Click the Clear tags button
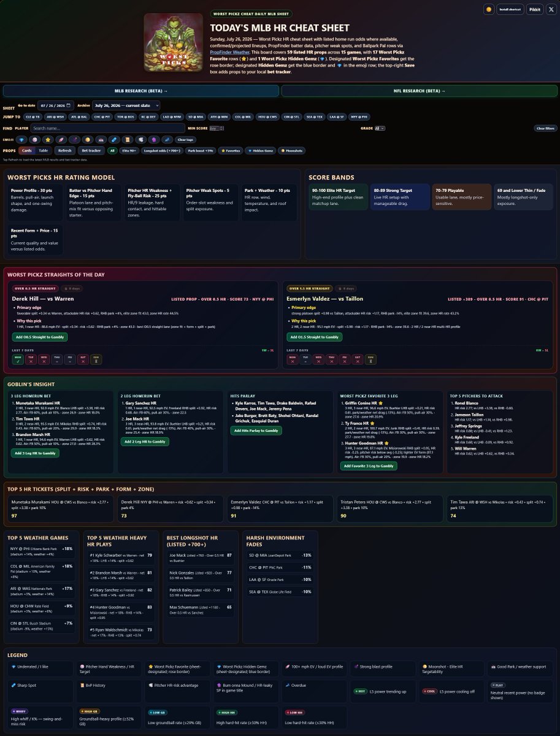 coord(186,139)
